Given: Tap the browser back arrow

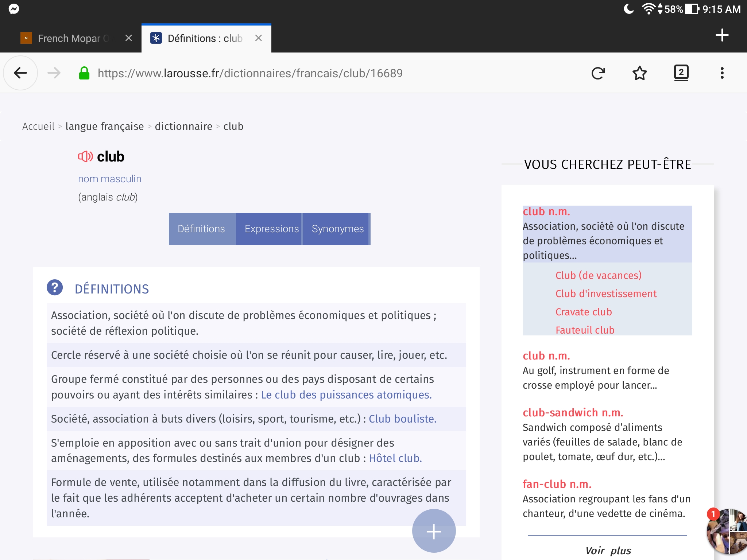Looking at the screenshot, I should tap(20, 73).
